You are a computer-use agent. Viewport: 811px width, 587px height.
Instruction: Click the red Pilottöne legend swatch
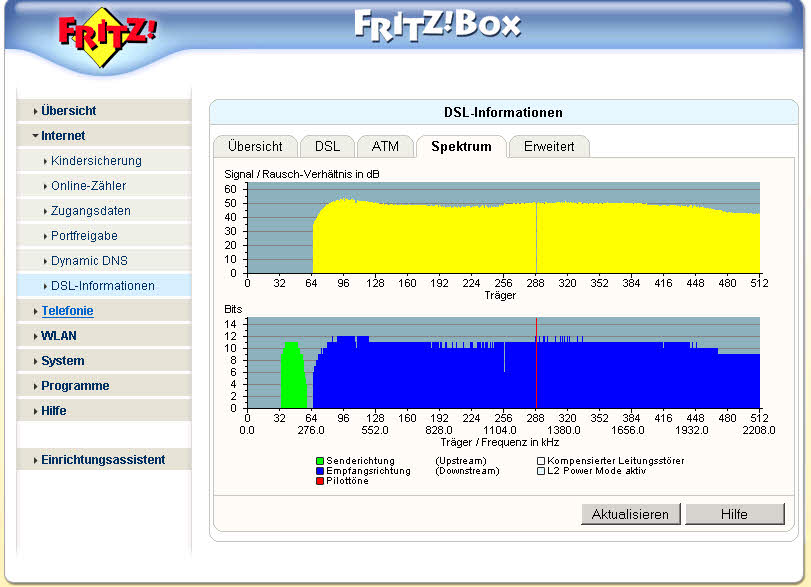320,481
